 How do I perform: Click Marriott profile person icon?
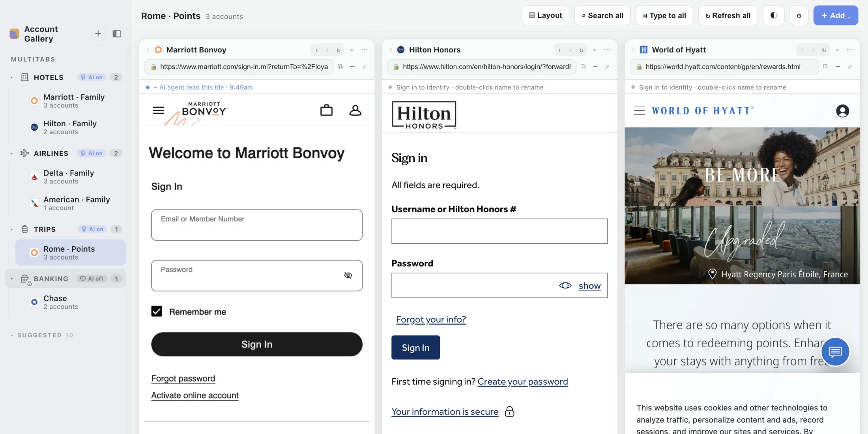click(x=355, y=110)
